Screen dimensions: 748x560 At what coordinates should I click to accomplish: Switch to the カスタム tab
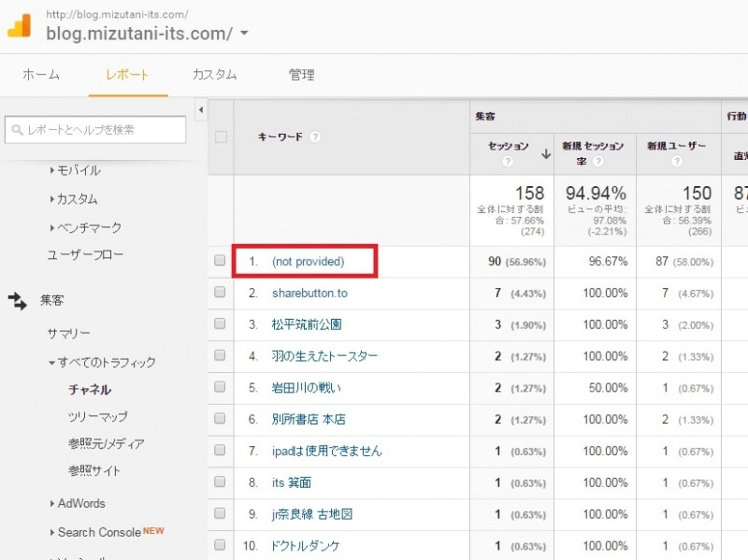click(x=213, y=74)
